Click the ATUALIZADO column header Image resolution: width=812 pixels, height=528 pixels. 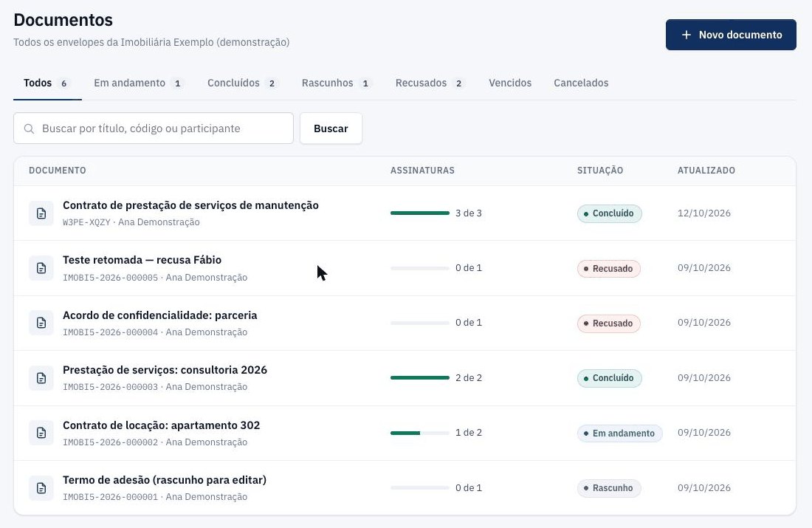706,171
